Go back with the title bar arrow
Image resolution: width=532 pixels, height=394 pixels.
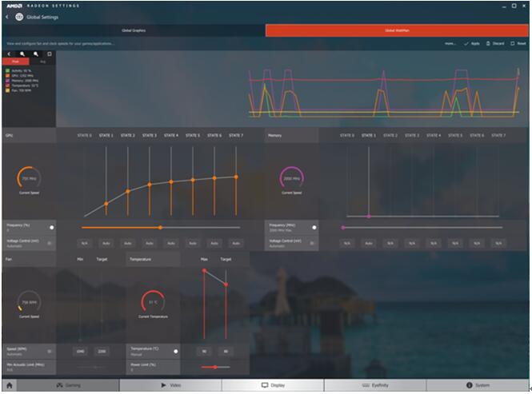tap(6, 17)
